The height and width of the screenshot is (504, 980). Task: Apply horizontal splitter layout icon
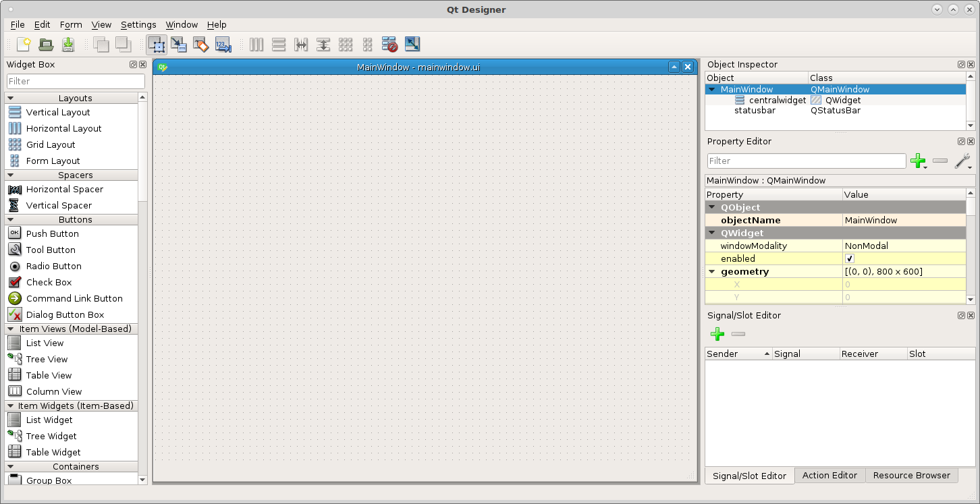(x=301, y=45)
